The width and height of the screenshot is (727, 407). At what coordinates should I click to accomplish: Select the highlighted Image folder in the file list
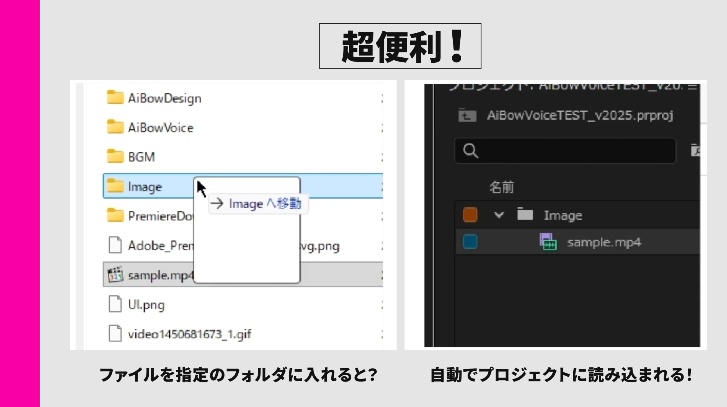(x=243, y=186)
